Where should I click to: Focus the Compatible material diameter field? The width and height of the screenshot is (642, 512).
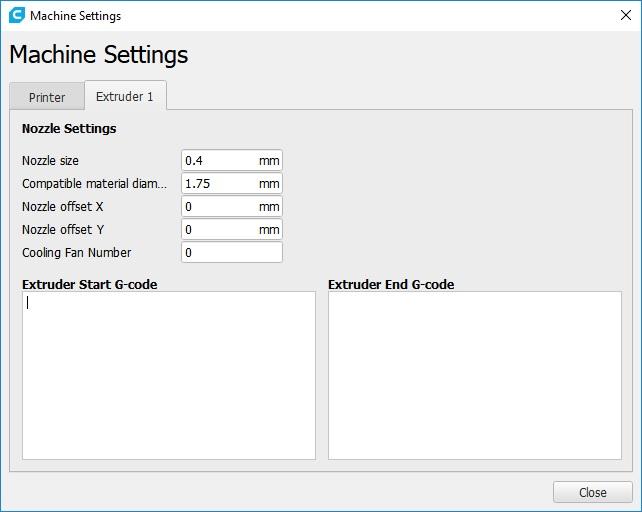[220, 184]
